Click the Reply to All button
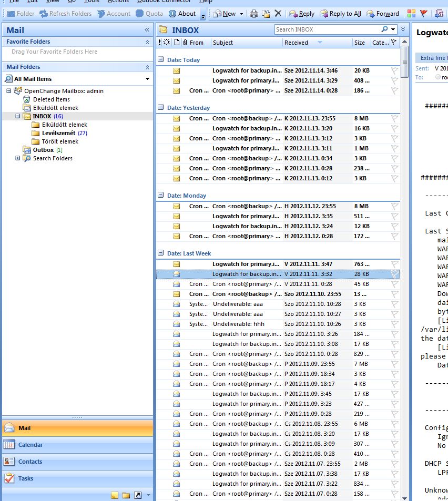The width and height of the screenshot is (448, 501). pyautogui.click(x=340, y=14)
